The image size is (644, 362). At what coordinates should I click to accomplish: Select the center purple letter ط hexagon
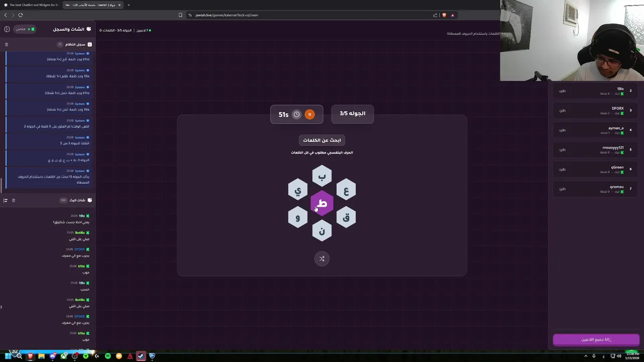pos(322,204)
